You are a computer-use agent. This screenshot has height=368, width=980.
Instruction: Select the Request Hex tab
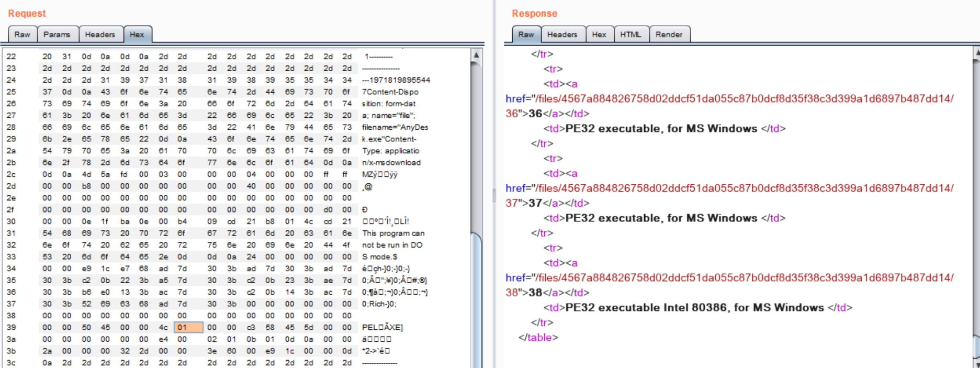pos(137,35)
